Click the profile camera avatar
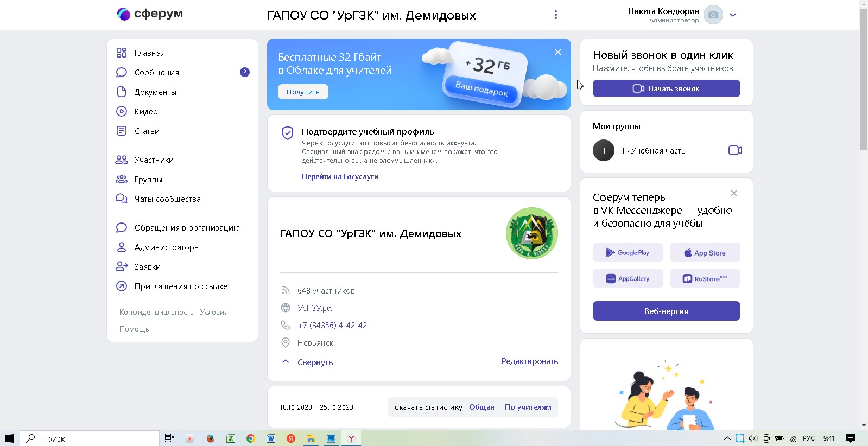 pos(713,15)
